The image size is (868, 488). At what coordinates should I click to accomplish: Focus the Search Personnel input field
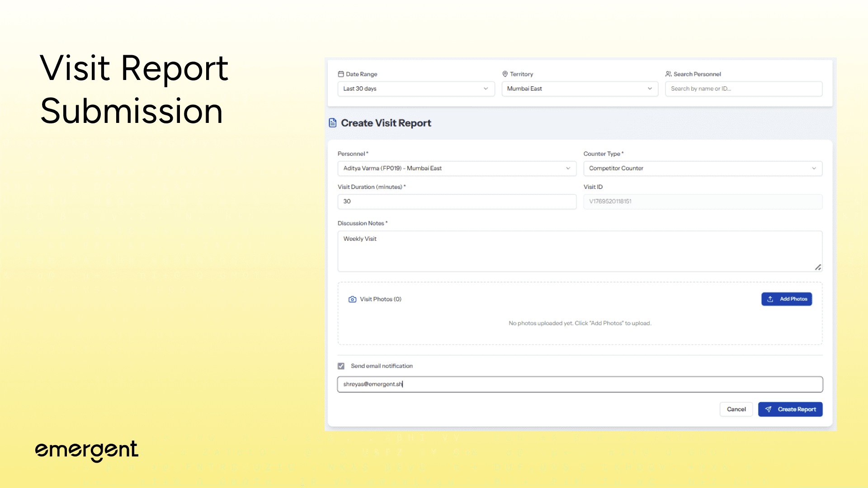coord(743,89)
